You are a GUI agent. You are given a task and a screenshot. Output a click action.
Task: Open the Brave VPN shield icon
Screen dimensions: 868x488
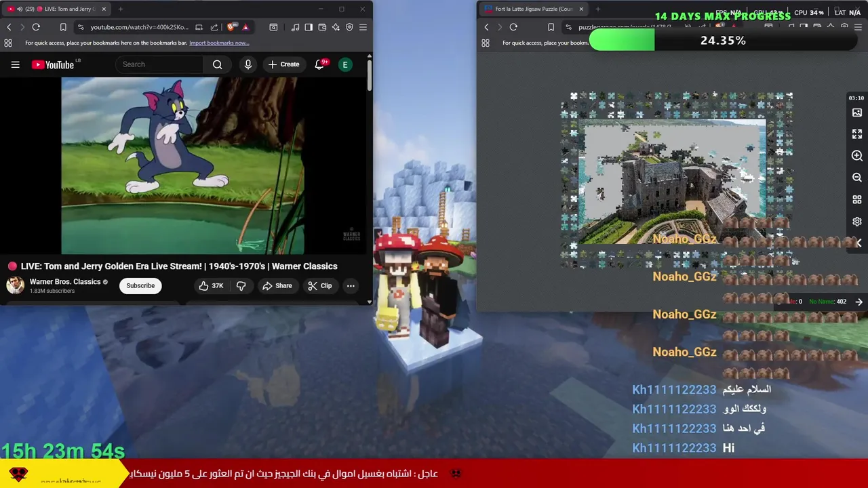349,27
